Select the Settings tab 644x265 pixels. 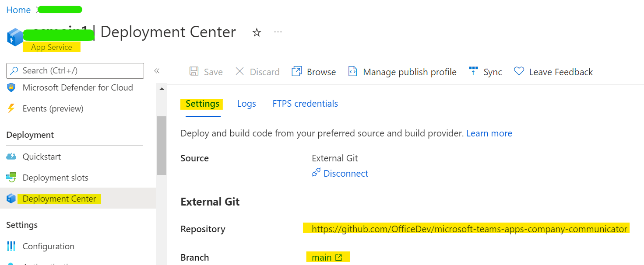tap(203, 104)
